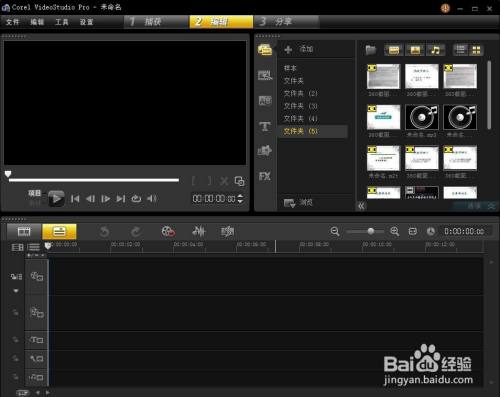Select 文件夹 (3) in library list
Viewport: 500px width, 397px height.
point(301,106)
